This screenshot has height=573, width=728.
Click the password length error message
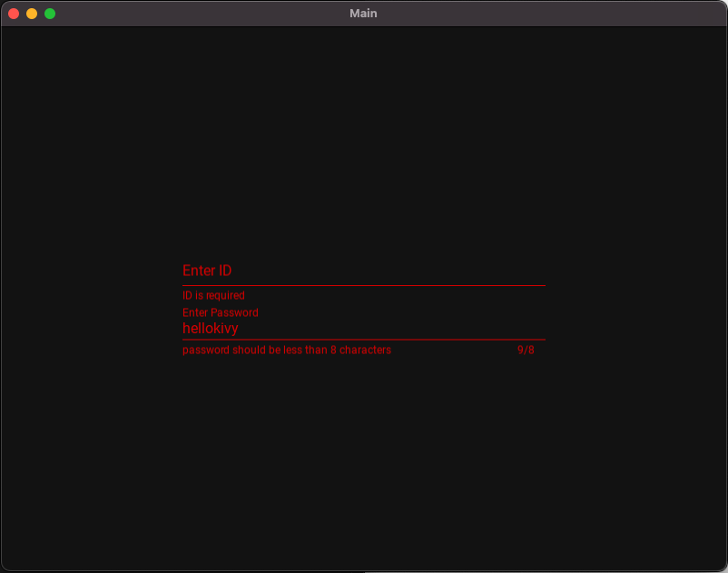tap(287, 351)
